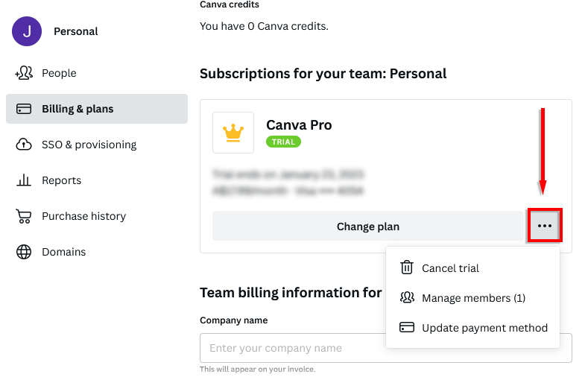Click the SSO & provisioning cloud icon
588x383 pixels.
click(24, 145)
